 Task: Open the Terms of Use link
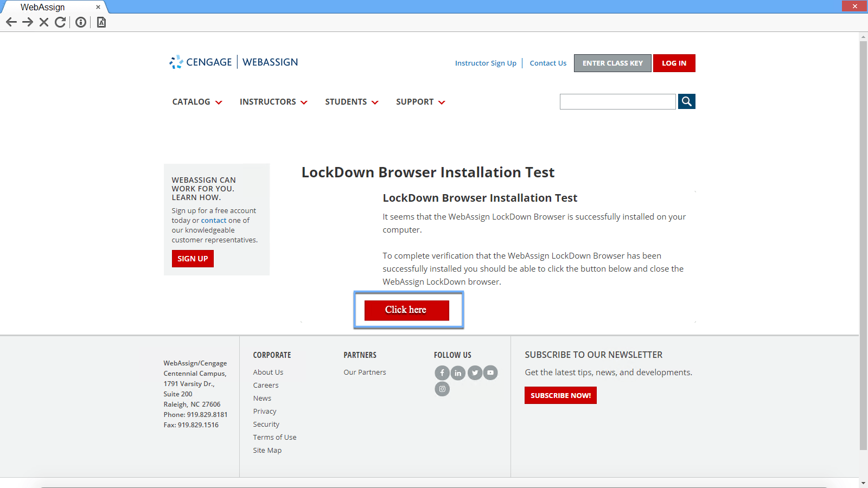click(275, 437)
